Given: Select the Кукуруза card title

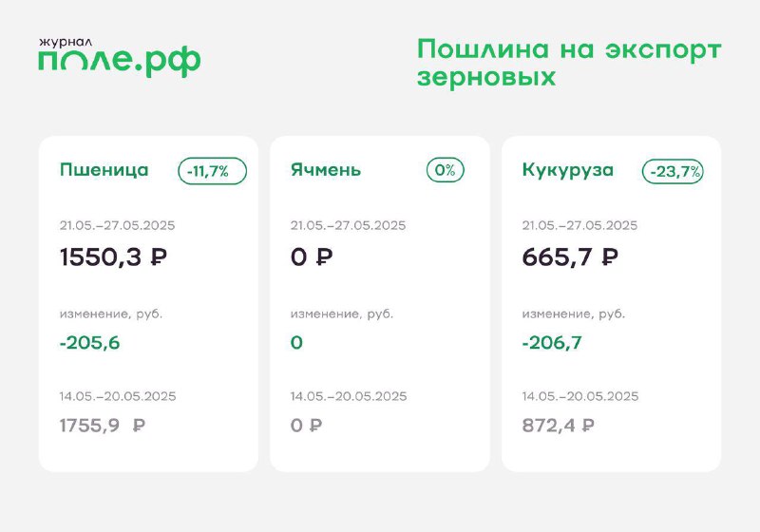Looking at the screenshot, I should pyautogui.click(x=568, y=171).
